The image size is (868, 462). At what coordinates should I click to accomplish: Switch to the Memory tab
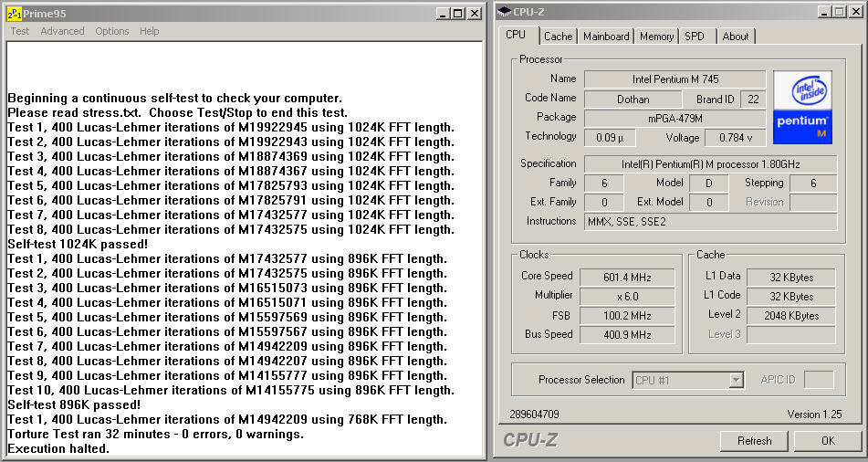click(656, 37)
